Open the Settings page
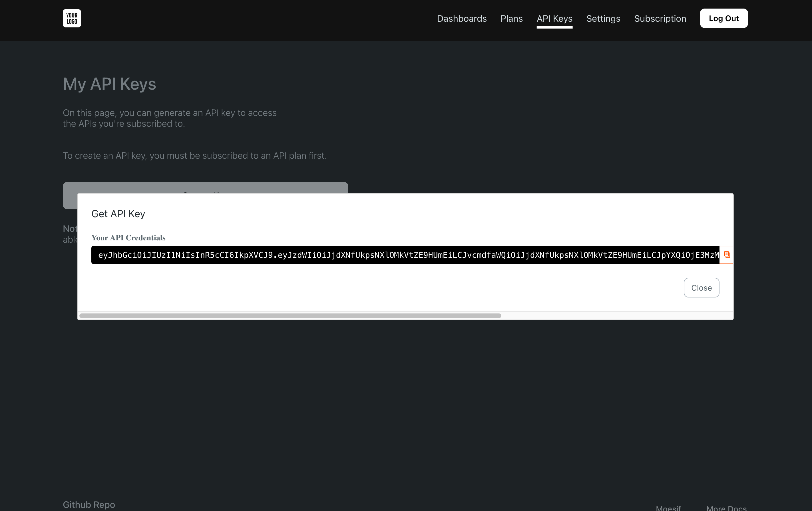The height and width of the screenshot is (511, 812). pos(603,19)
